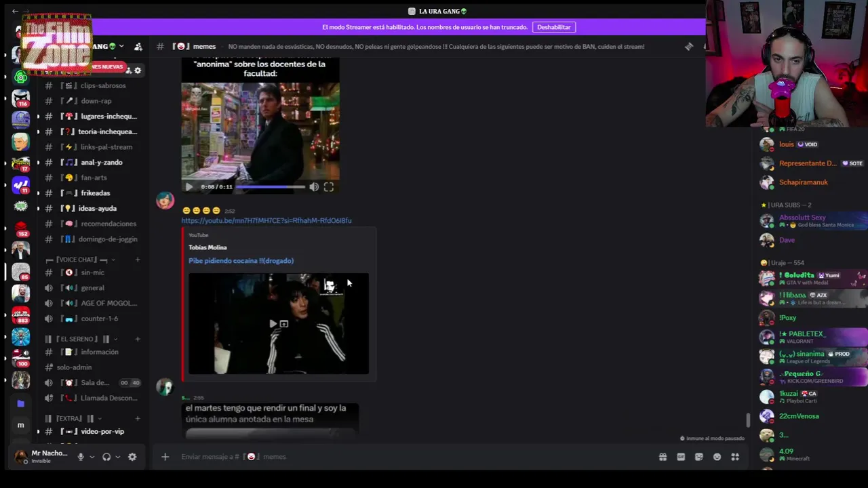Viewport: 868px width, 488px height.
Task: Open the sticker picker icon
Action: pos(699,457)
